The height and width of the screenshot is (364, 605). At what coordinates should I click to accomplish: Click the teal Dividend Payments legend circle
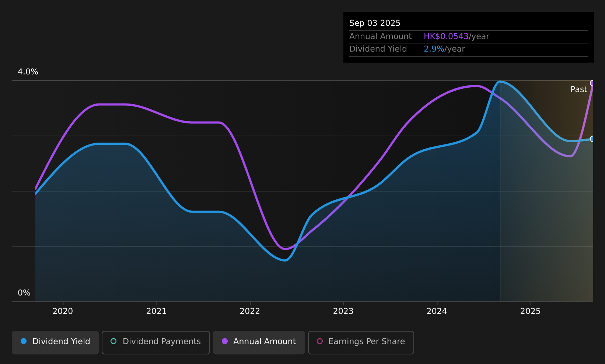pyautogui.click(x=113, y=341)
